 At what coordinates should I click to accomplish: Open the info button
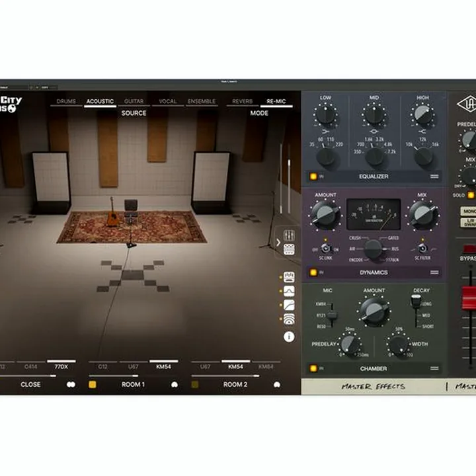pyautogui.click(x=289, y=337)
